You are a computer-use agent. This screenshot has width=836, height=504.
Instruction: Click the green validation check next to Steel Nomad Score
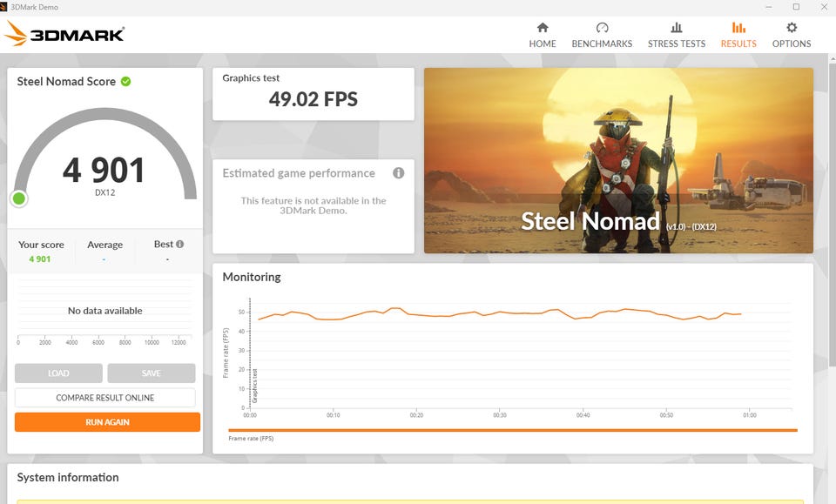point(125,82)
